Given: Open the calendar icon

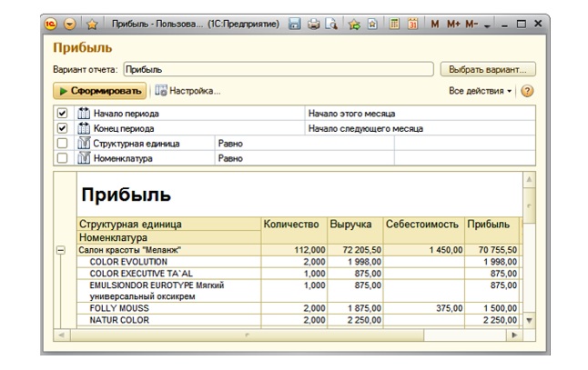Looking at the screenshot, I should [412, 25].
